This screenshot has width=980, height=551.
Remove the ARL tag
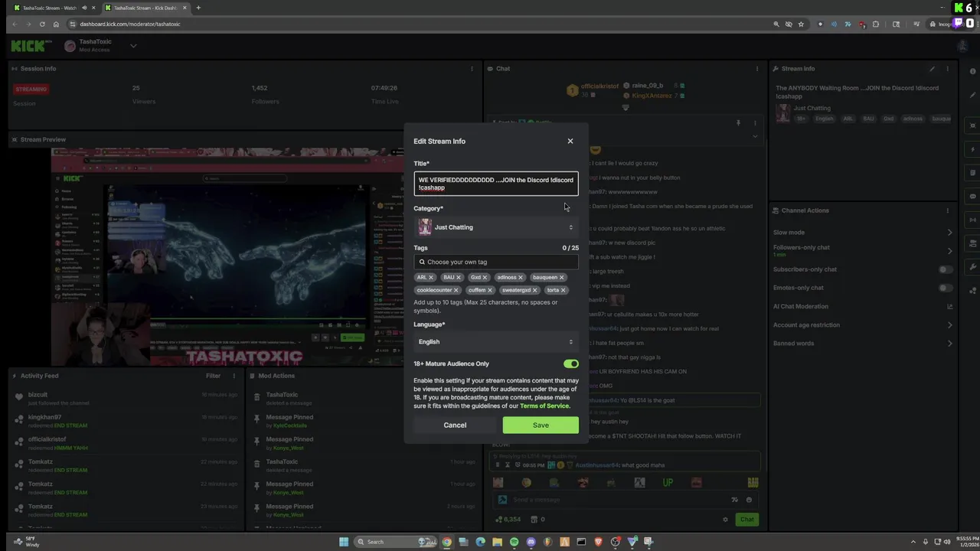pyautogui.click(x=431, y=278)
